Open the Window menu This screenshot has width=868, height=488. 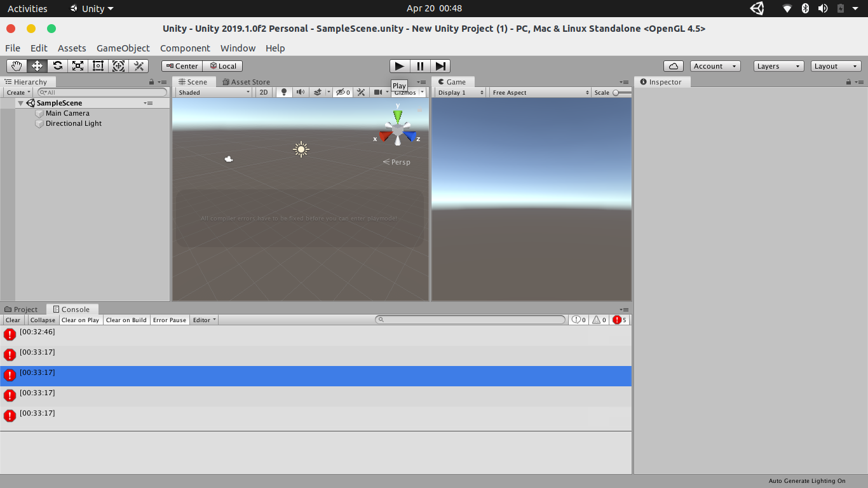[x=238, y=48]
